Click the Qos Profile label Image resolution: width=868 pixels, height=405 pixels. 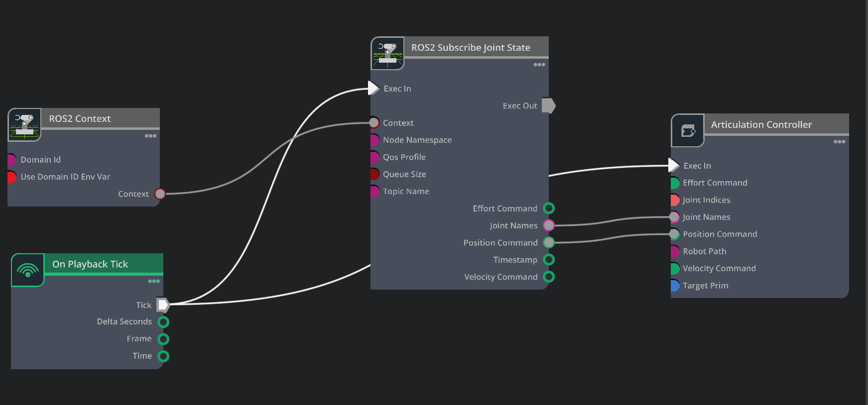[404, 157]
